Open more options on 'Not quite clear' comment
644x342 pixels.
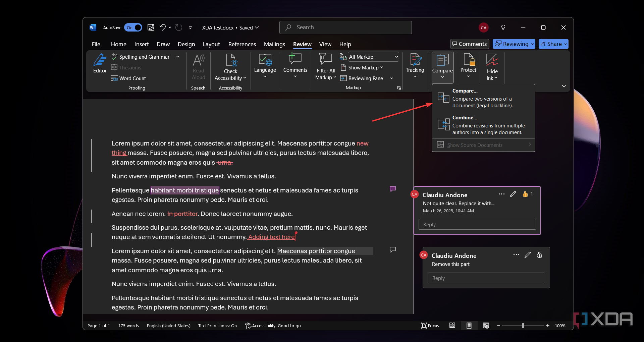(501, 194)
